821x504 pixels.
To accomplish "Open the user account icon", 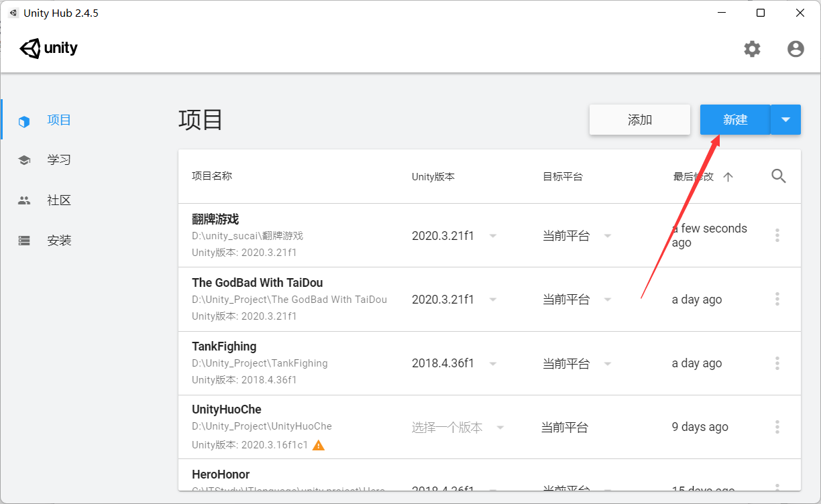I will pyautogui.click(x=796, y=49).
